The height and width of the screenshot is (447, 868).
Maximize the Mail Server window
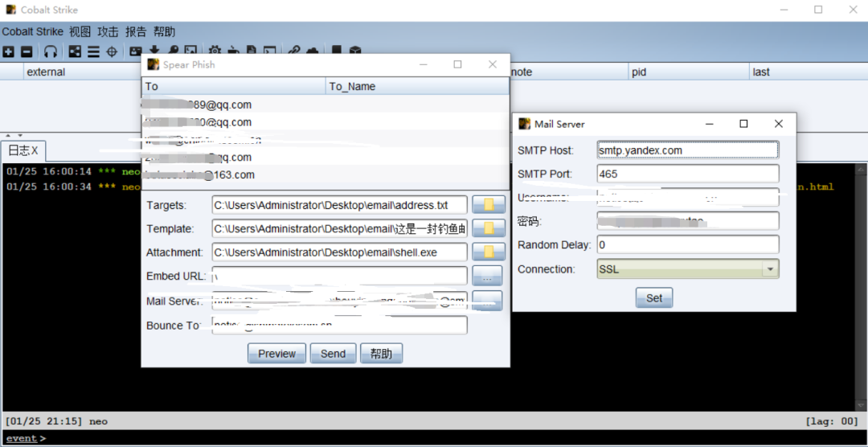point(744,124)
